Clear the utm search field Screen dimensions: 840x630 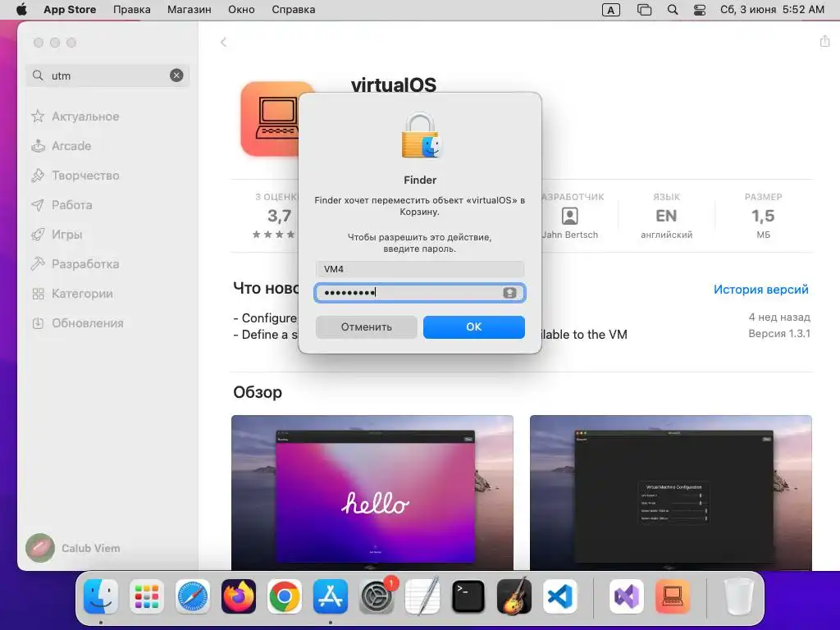pyautogui.click(x=176, y=75)
